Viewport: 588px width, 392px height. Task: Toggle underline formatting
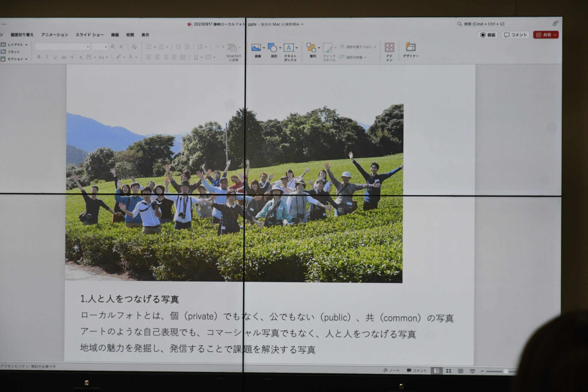(x=55, y=57)
